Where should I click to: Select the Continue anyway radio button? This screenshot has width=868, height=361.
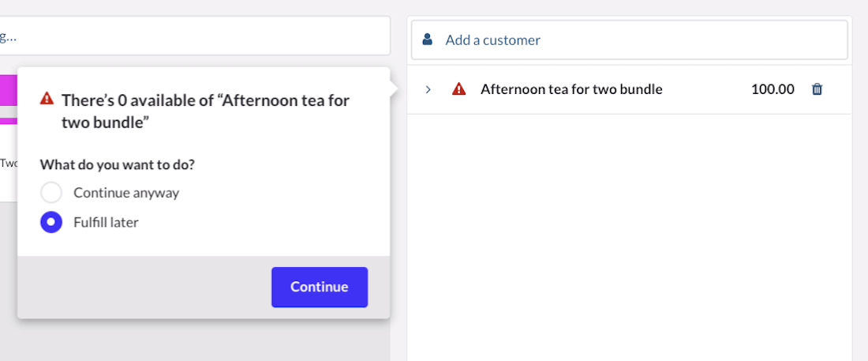tap(51, 193)
